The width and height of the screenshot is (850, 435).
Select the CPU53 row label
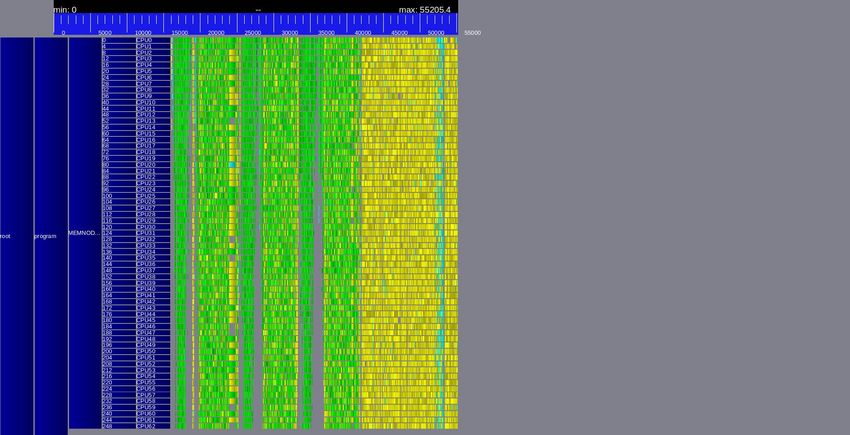coord(153,370)
